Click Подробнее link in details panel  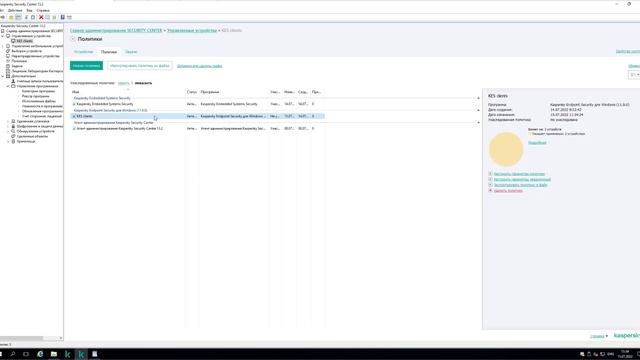tap(537, 142)
